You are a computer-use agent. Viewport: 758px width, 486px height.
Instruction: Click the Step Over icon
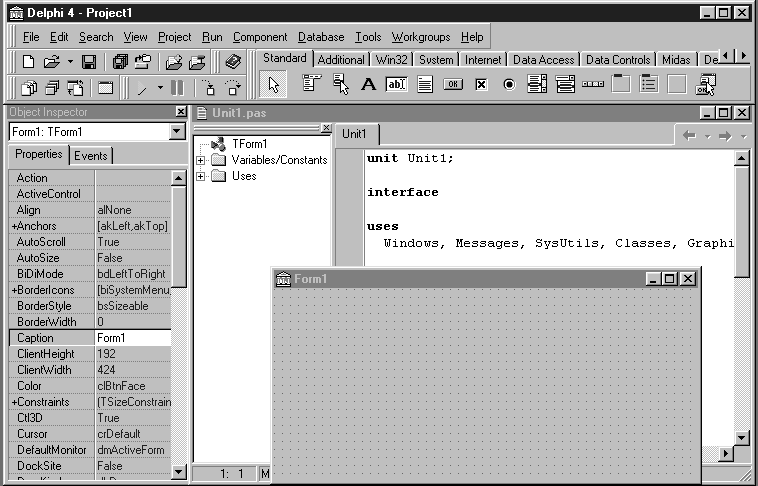(233, 88)
